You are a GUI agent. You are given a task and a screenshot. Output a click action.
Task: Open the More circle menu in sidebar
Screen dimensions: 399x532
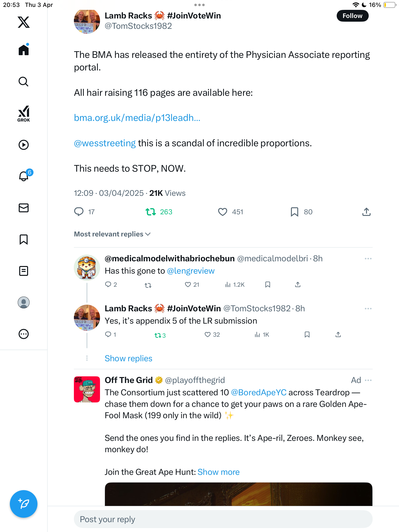[24, 334]
